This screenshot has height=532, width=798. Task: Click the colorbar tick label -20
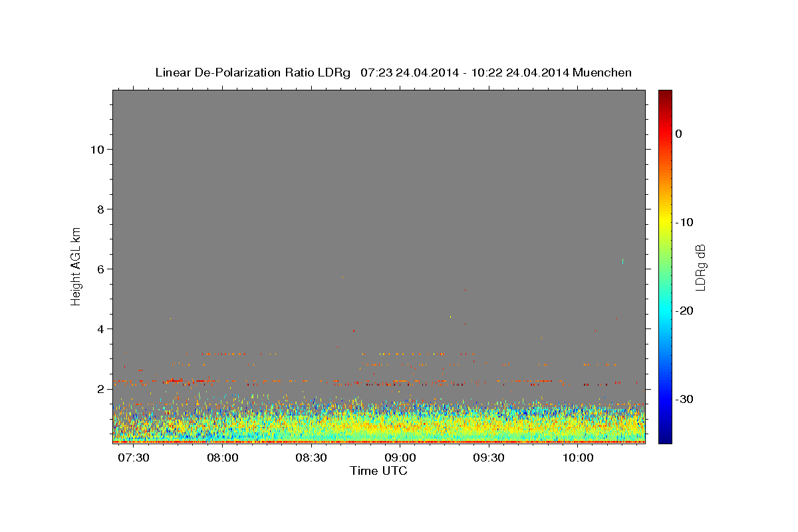coord(686,311)
